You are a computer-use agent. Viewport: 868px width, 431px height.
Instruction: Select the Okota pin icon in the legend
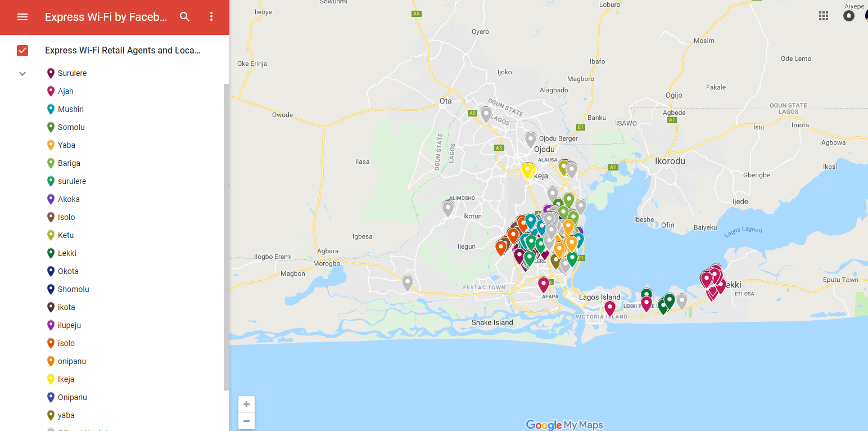[x=51, y=271]
